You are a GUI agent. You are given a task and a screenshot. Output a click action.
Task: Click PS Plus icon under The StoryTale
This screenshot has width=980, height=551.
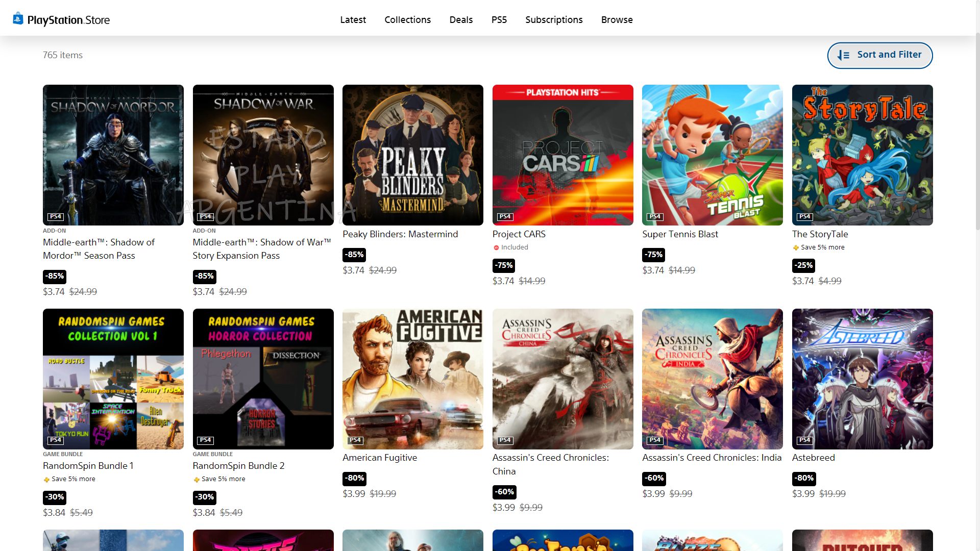click(x=796, y=247)
